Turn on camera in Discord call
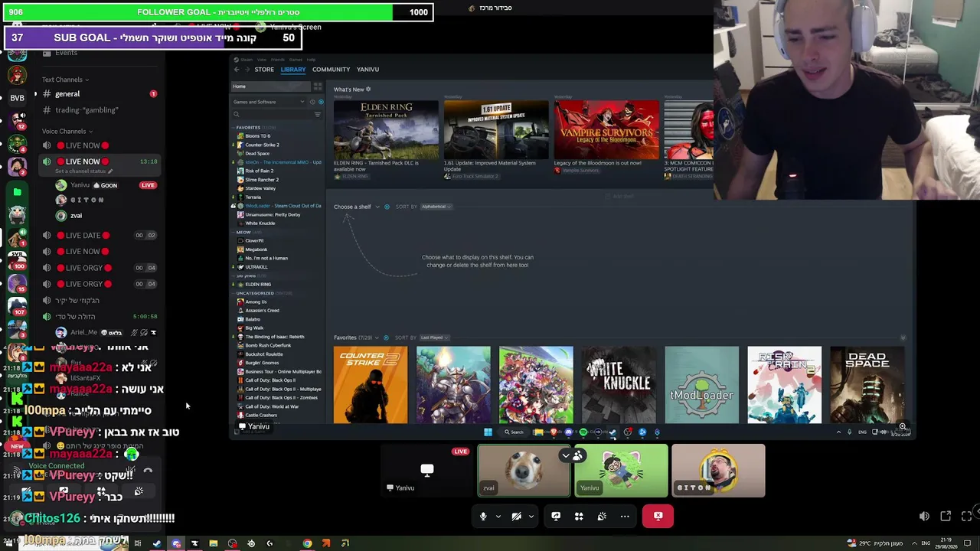The width and height of the screenshot is (980, 551). tap(517, 517)
